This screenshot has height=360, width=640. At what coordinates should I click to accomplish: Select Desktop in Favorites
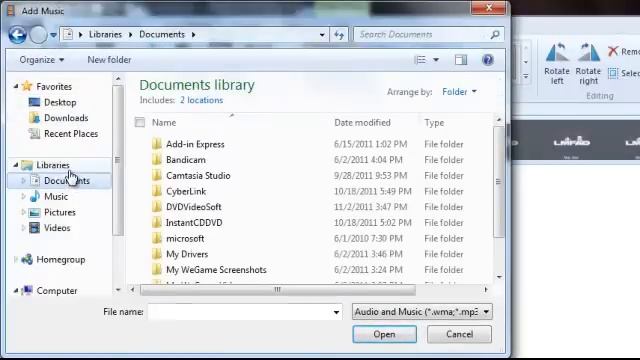[x=60, y=102]
